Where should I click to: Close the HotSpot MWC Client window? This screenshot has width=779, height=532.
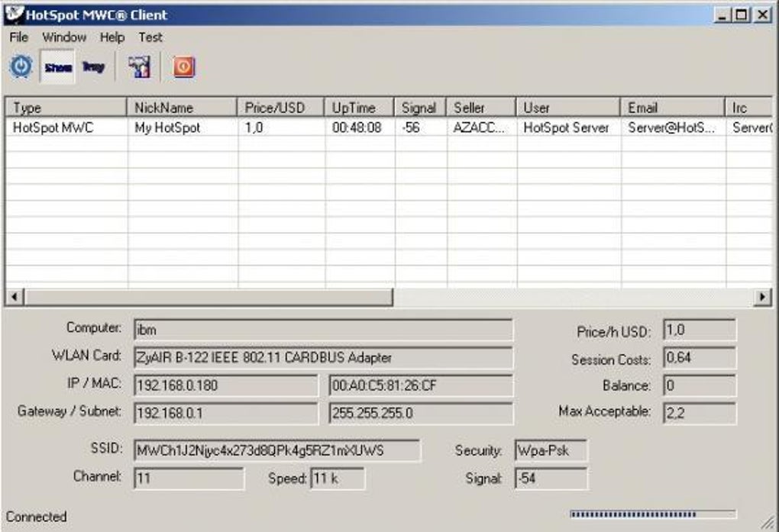pyautogui.click(x=763, y=15)
